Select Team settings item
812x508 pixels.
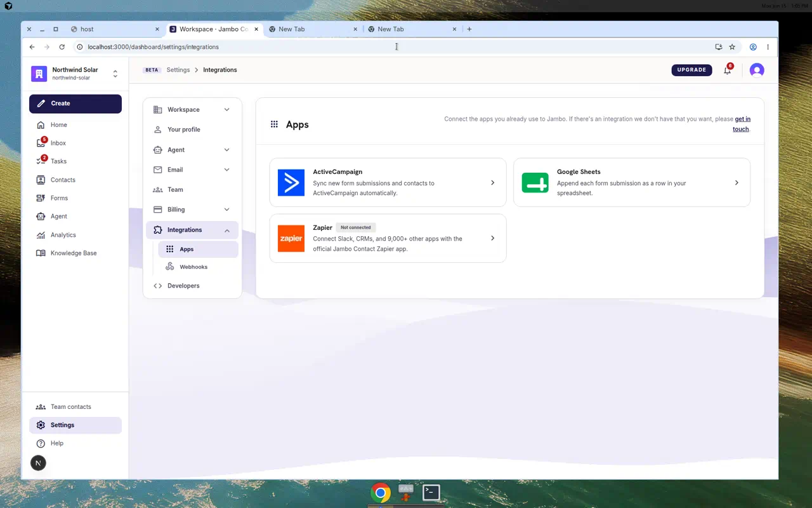[x=192, y=190]
